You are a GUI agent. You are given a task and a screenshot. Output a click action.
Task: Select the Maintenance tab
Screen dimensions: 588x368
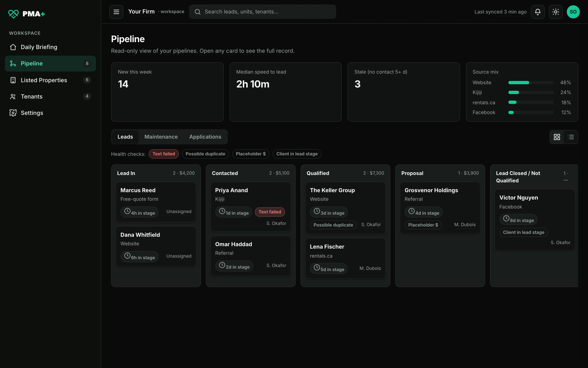(x=161, y=137)
